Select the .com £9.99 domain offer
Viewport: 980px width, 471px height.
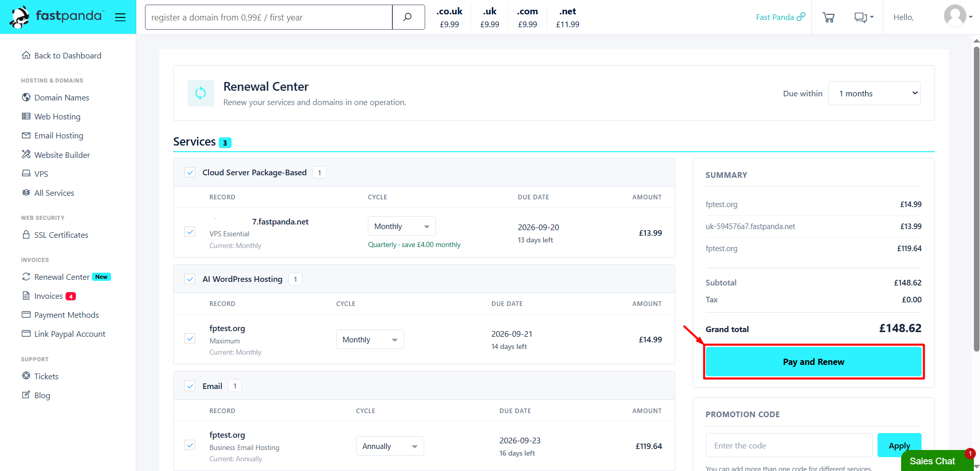pyautogui.click(x=528, y=17)
